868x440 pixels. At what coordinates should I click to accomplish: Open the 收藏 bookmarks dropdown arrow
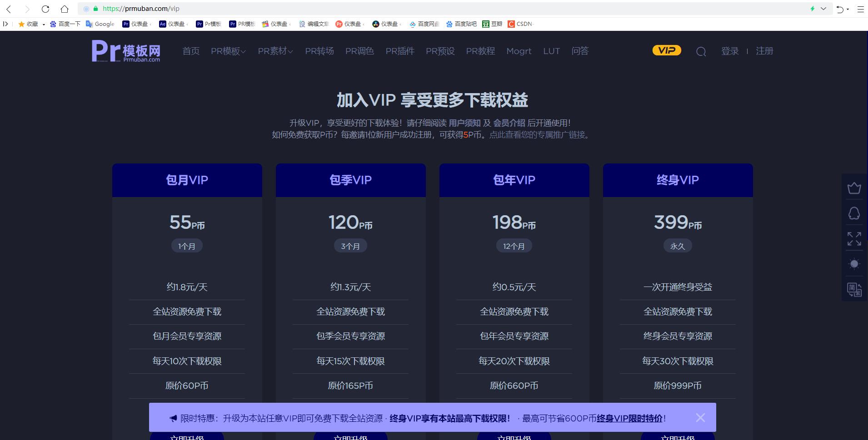click(x=43, y=24)
